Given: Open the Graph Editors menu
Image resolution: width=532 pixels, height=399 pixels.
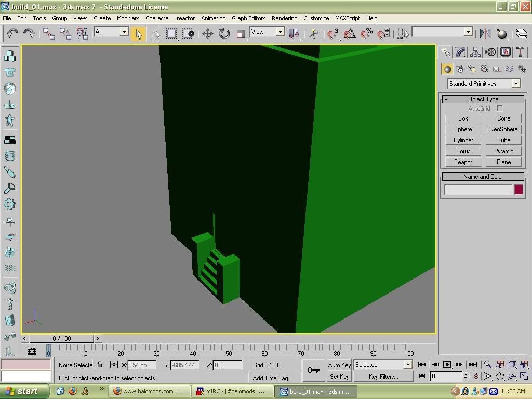Looking at the screenshot, I should tap(248, 18).
